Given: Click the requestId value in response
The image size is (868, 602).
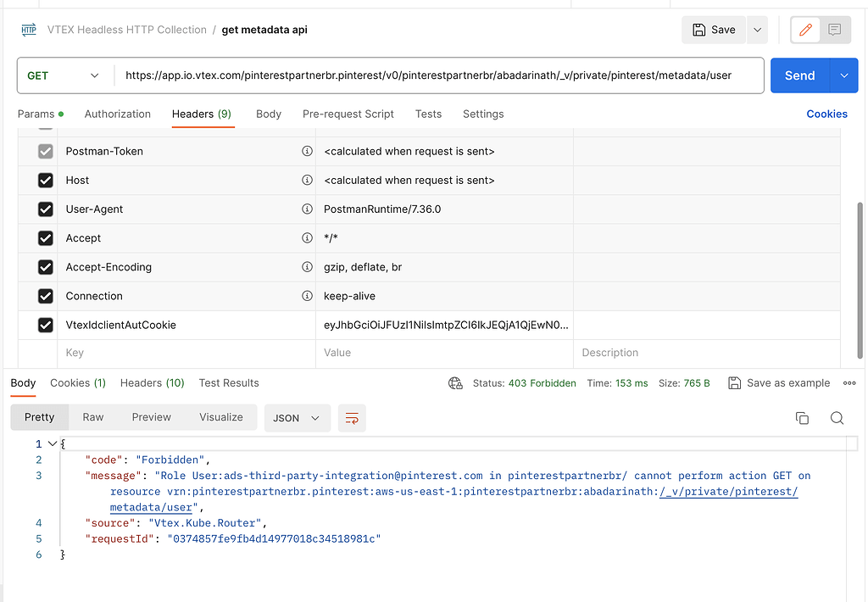Looking at the screenshot, I should 274,539.
